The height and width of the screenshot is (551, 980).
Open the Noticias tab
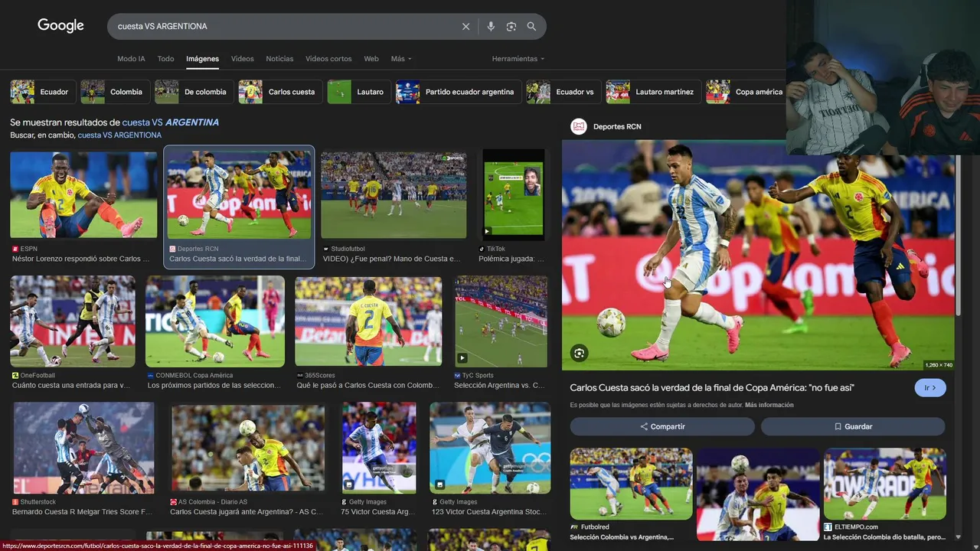(x=279, y=59)
